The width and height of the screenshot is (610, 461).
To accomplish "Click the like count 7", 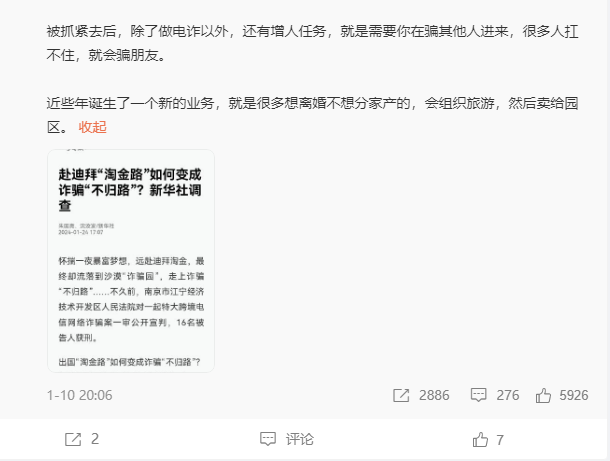I will coord(500,440).
